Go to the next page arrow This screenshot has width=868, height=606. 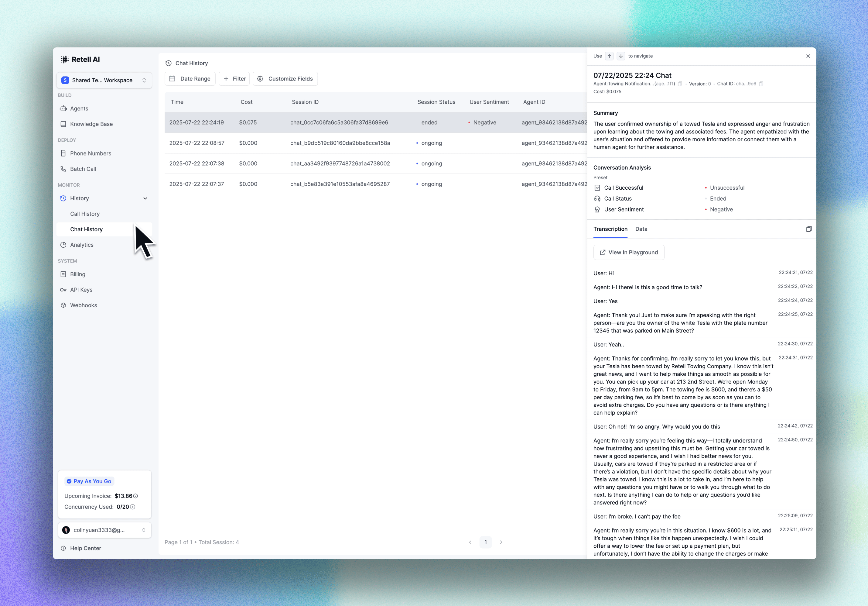point(501,542)
